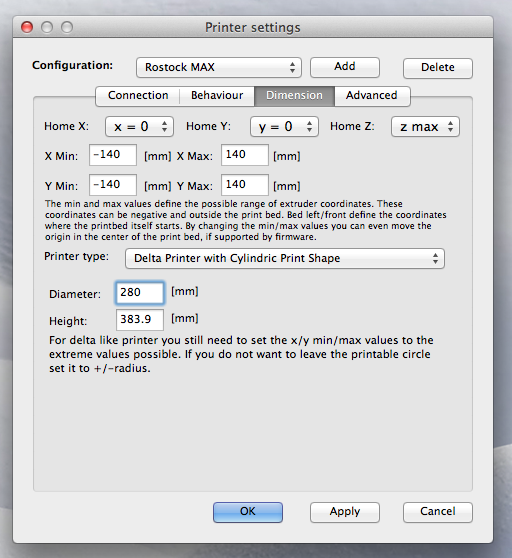Open the Home Z dropdown set to z max

point(426,127)
